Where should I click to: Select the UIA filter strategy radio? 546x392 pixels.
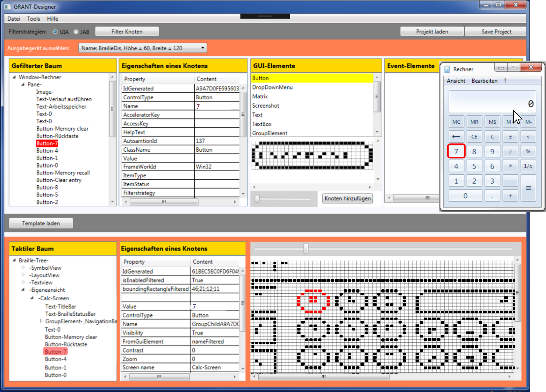55,32
